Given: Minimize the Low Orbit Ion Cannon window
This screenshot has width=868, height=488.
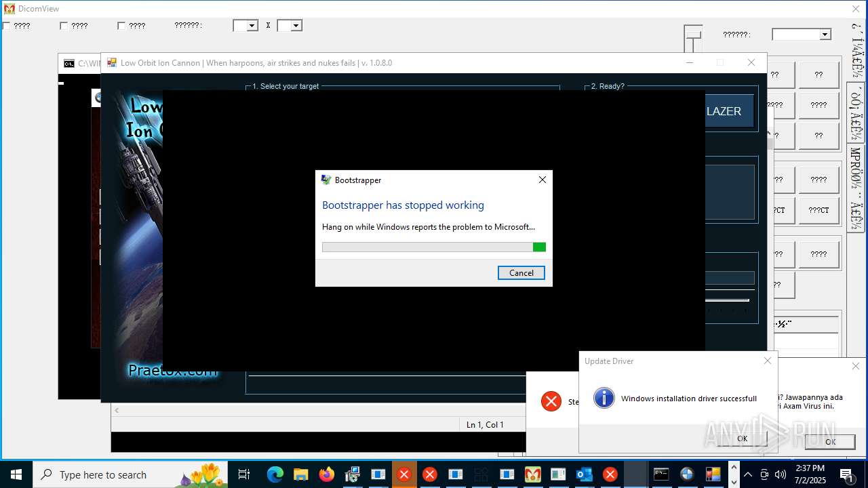Looking at the screenshot, I should (x=690, y=62).
